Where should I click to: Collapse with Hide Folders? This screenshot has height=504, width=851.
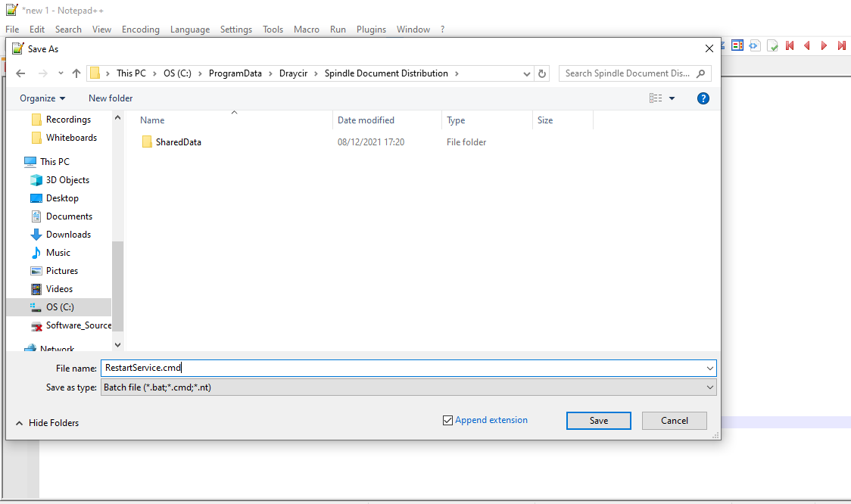pos(47,422)
